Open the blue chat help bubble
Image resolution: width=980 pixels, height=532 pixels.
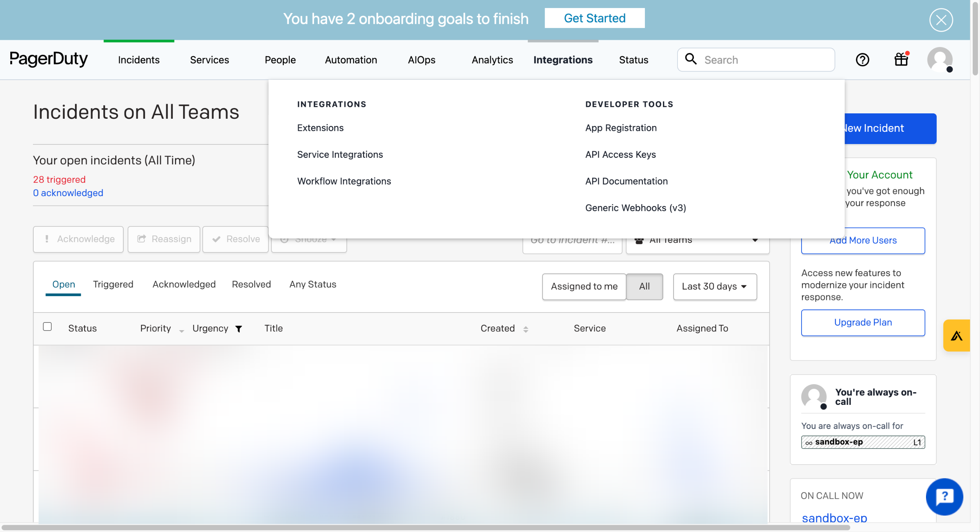coord(944,496)
